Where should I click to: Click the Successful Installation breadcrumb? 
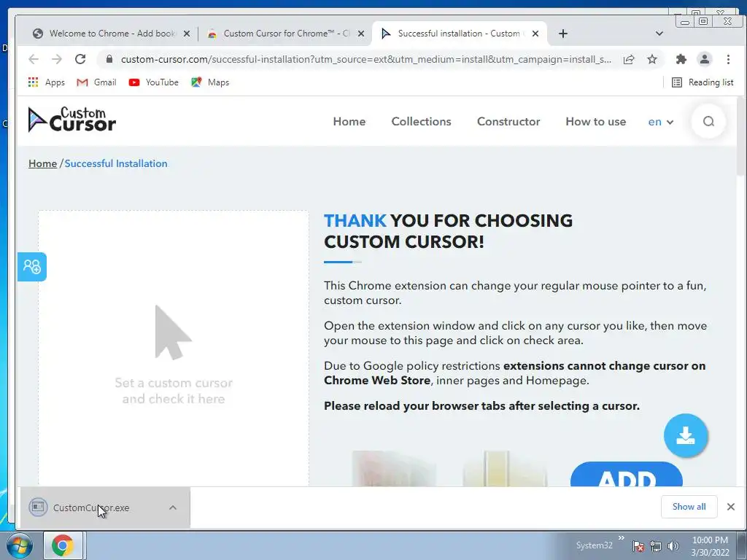[116, 163]
